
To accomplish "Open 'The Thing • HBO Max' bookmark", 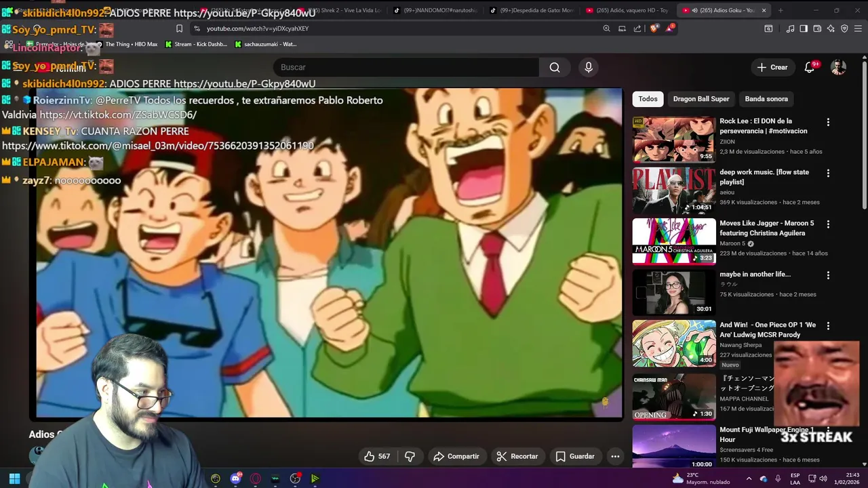I will point(126,44).
